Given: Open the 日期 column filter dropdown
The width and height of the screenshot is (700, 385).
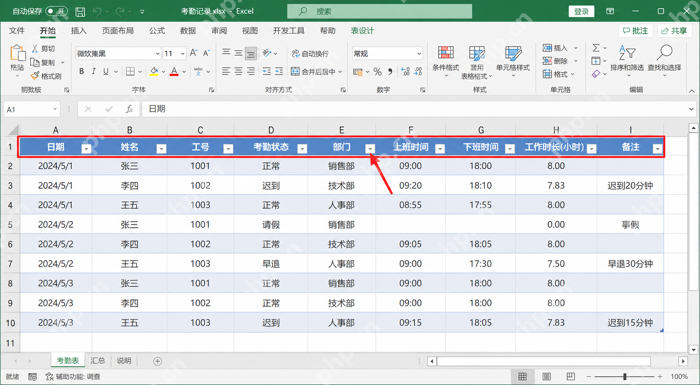Looking at the screenshot, I should point(86,149).
